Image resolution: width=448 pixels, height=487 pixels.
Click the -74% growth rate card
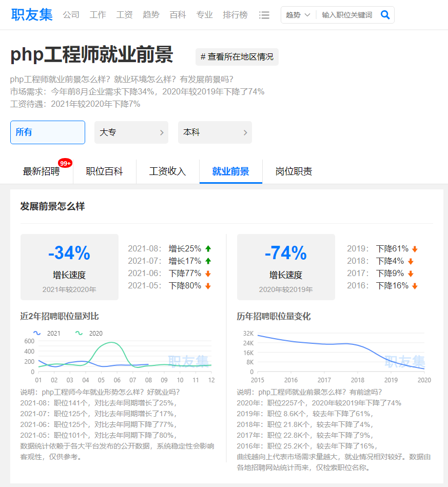(x=286, y=267)
